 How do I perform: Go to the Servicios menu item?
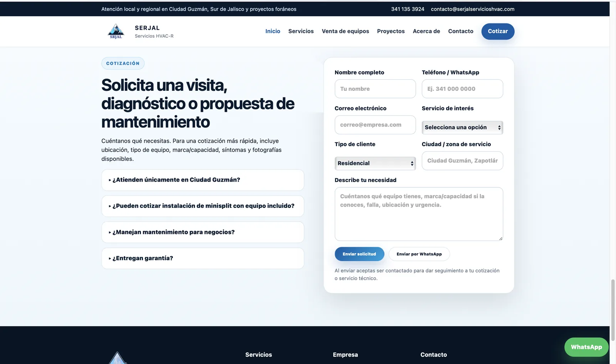[x=301, y=31]
